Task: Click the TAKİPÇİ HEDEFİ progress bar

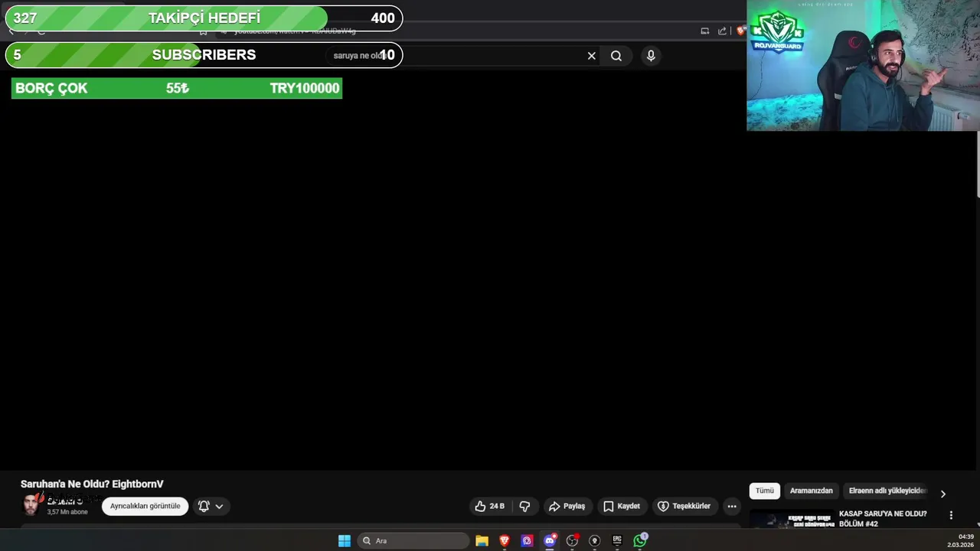Action: (x=204, y=18)
